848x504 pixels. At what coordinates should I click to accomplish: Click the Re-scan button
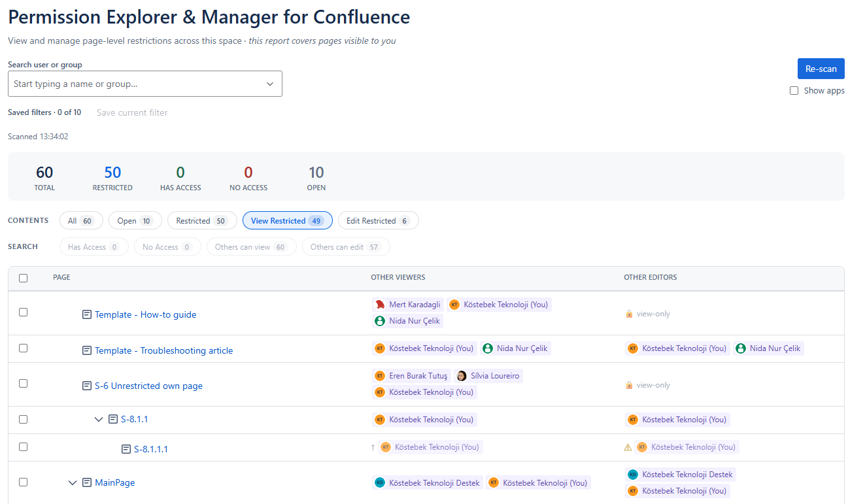tap(821, 69)
